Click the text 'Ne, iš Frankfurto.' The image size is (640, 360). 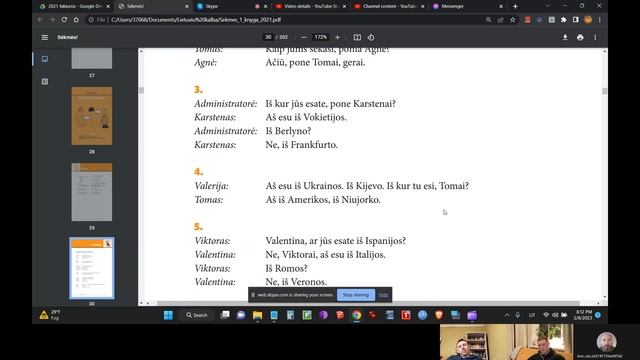click(302, 145)
